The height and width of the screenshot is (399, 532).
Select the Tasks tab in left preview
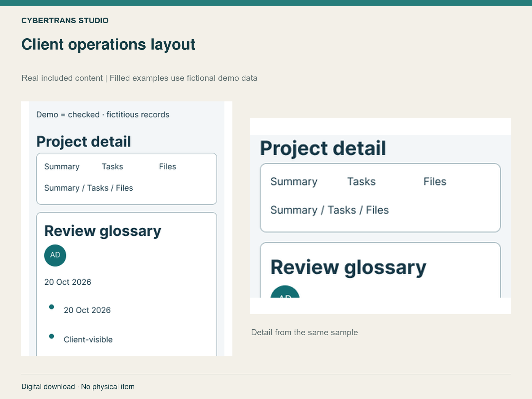[112, 167]
